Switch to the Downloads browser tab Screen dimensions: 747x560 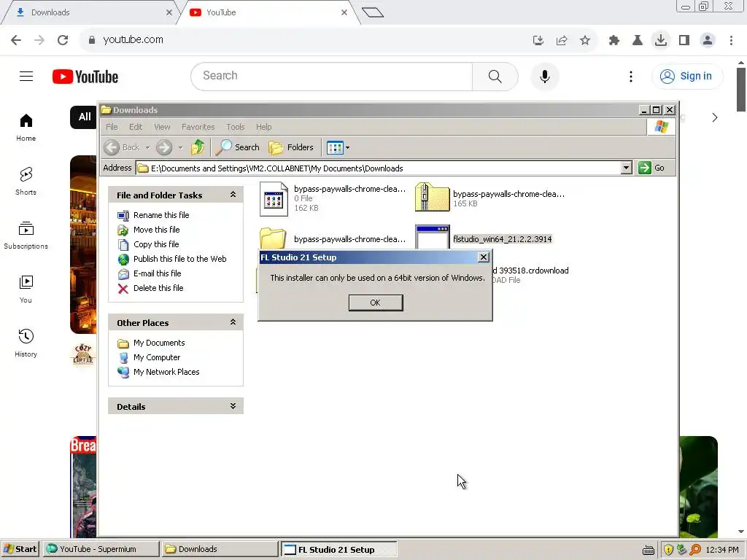pyautogui.click(x=88, y=12)
